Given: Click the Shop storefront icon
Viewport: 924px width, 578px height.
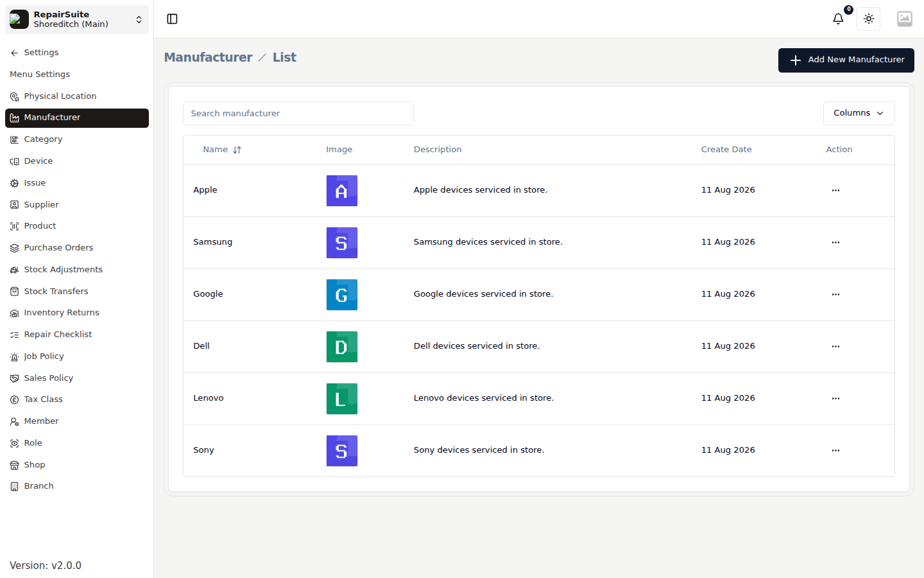Looking at the screenshot, I should pos(14,465).
